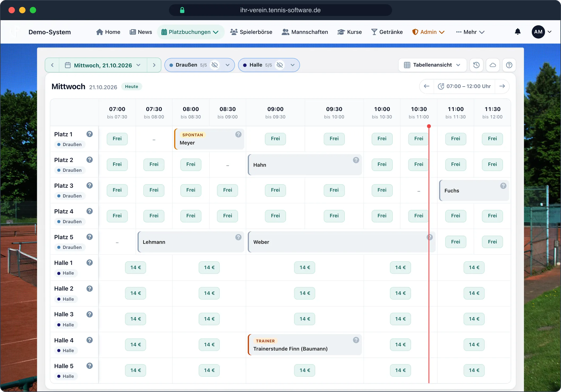Open the Weber booking block
Image resolution: width=561 pixels, height=392 pixels.
point(341,242)
